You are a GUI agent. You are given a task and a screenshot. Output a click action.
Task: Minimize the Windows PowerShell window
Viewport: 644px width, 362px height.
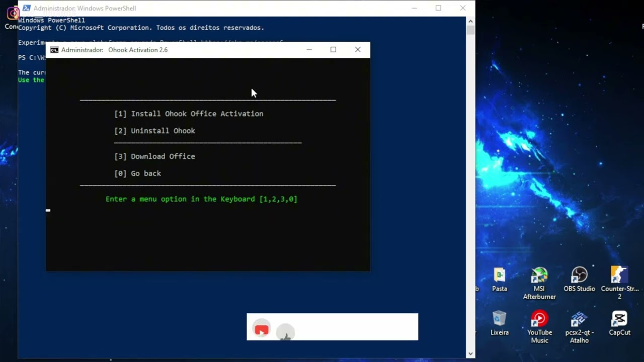[x=415, y=8]
